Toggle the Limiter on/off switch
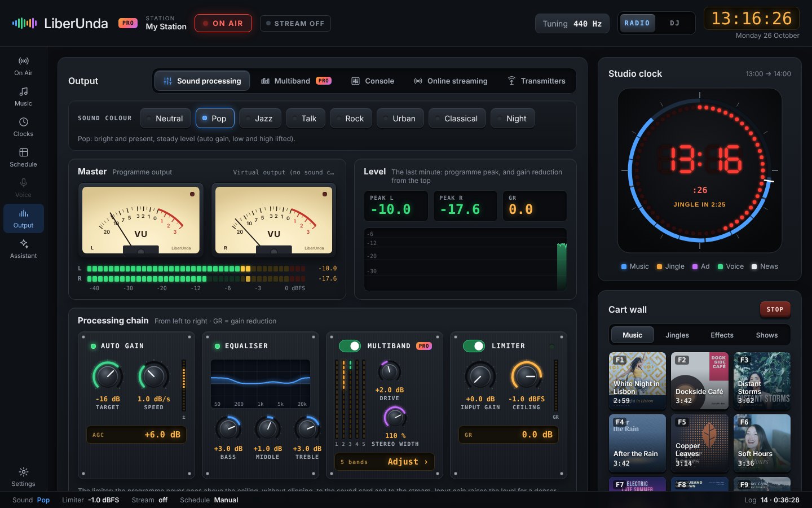The image size is (812, 508). [x=474, y=345]
